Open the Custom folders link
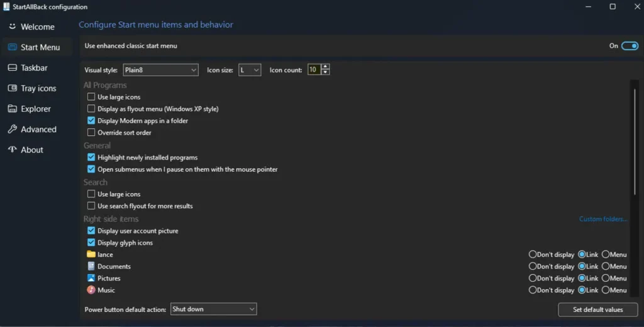Image resolution: width=644 pixels, height=327 pixels. coord(603,219)
